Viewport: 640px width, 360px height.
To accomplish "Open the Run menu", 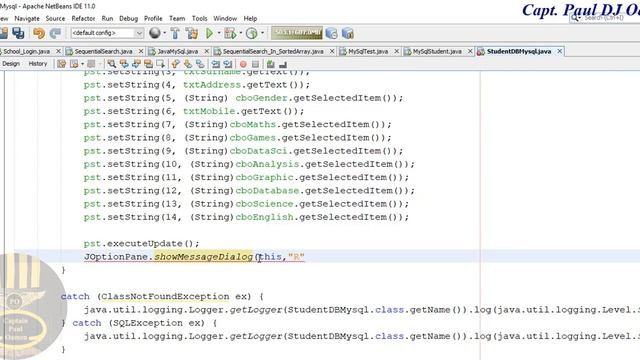I will pos(107,18).
